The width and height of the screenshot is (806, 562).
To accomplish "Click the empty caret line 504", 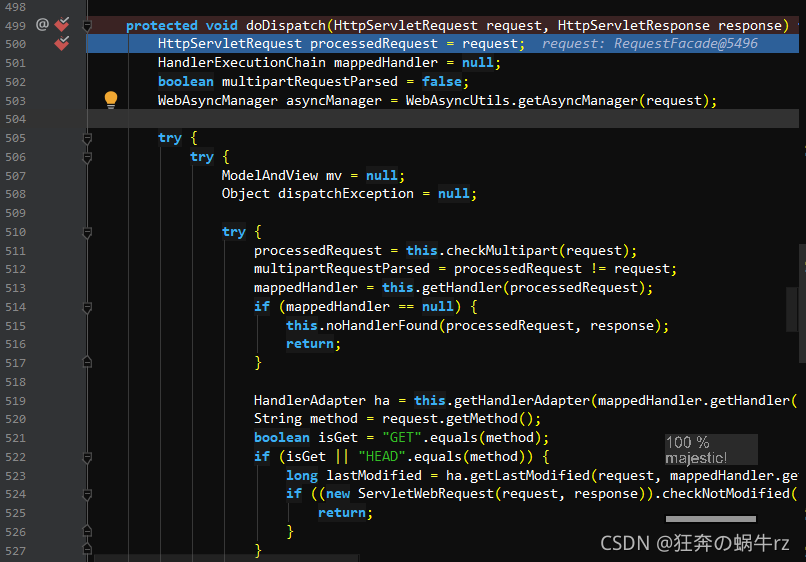I will (x=443, y=119).
